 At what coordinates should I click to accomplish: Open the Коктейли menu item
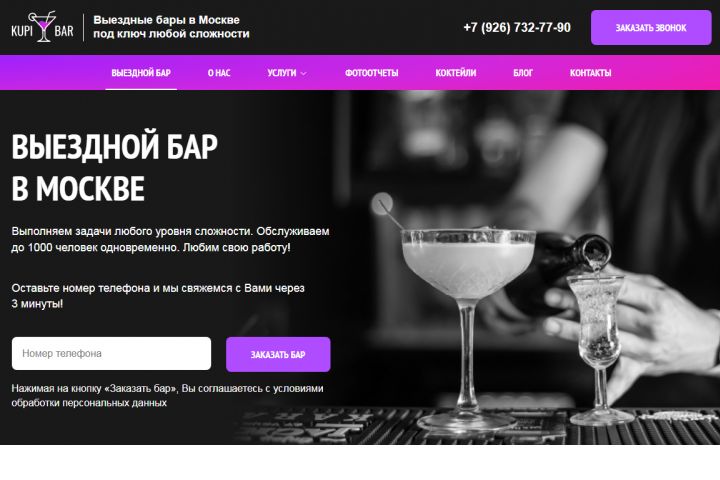click(x=456, y=73)
